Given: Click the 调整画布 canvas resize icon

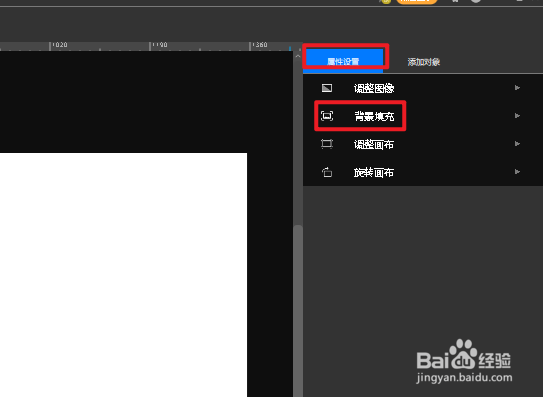Looking at the screenshot, I should 327,144.
